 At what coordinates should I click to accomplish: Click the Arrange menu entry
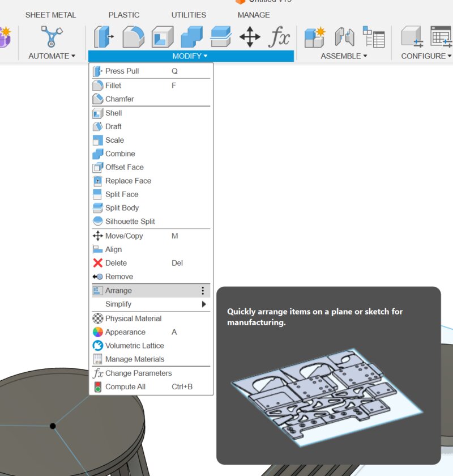pos(151,291)
